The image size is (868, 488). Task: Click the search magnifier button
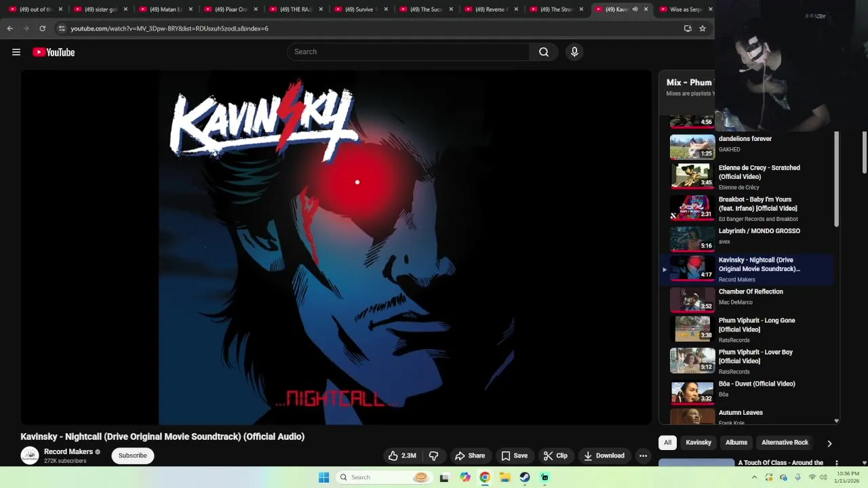click(543, 52)
